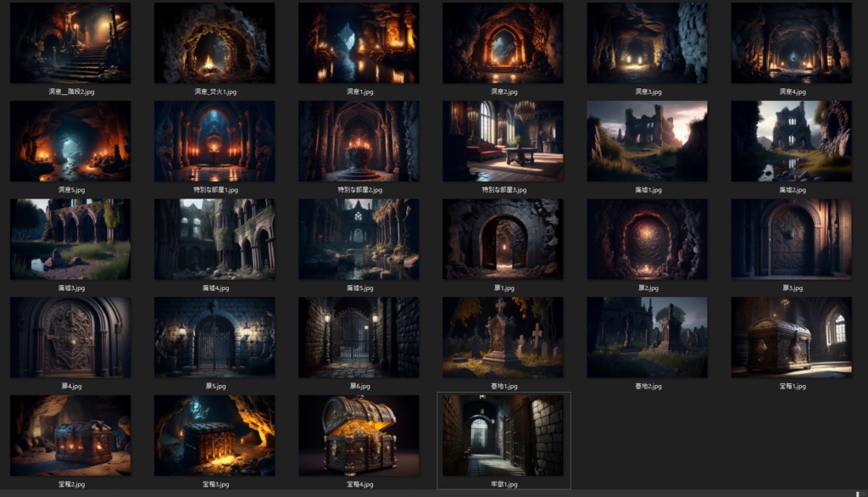Select the 特別な部屋2.jpg thumbnail
Screen dimensions: 868x497
pyautogui.click(x=359, y=141)
